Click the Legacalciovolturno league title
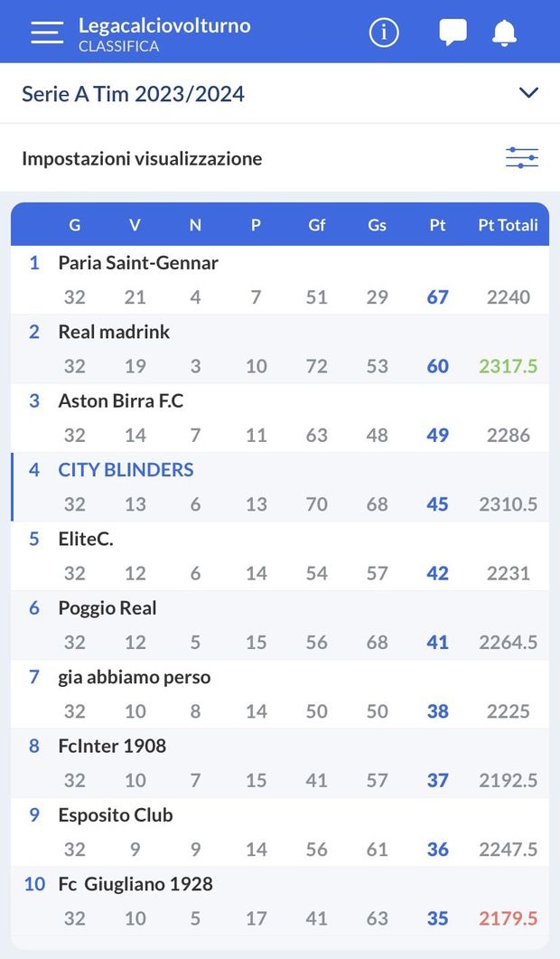The height and width of the screenshot is (959, 560). coord(164,25)
